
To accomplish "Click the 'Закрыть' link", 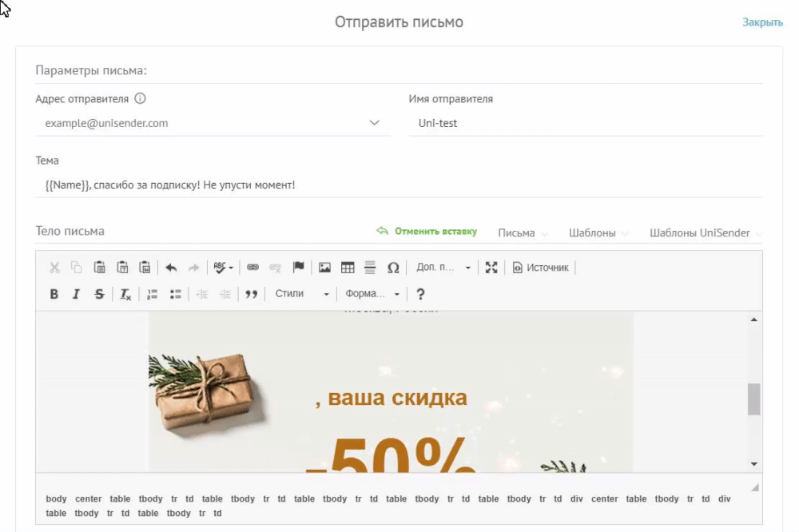I will pos(762,22).
